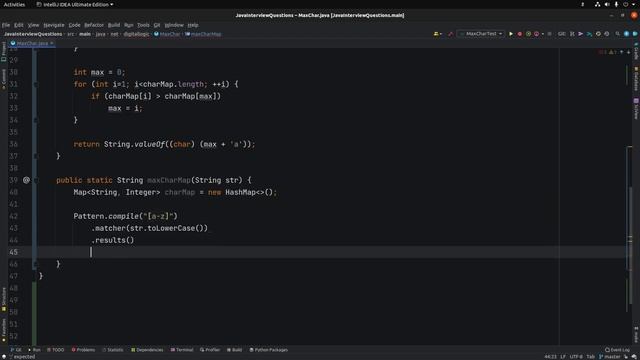Screen dimensions: 640x360
Task: Open Python Packages tool window
Action: click(x=269, y=350)
